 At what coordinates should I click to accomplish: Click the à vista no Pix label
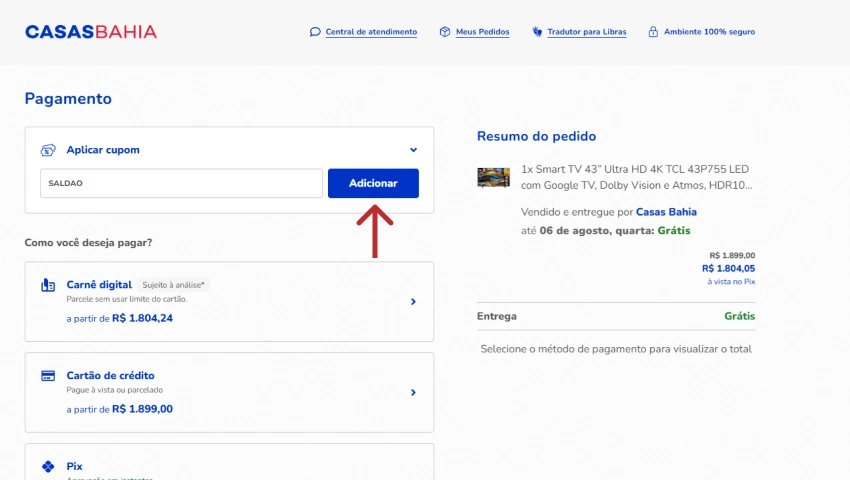coord(731,281)
